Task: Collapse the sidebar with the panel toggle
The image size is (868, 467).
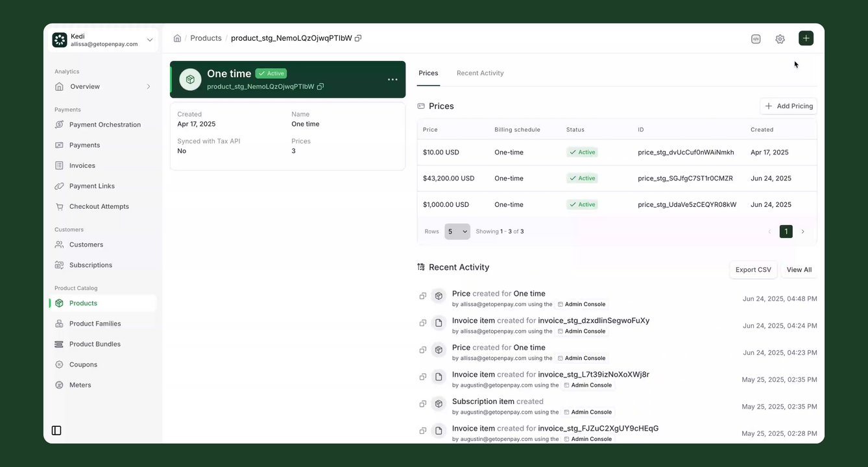Action: [x=56, y=431]
